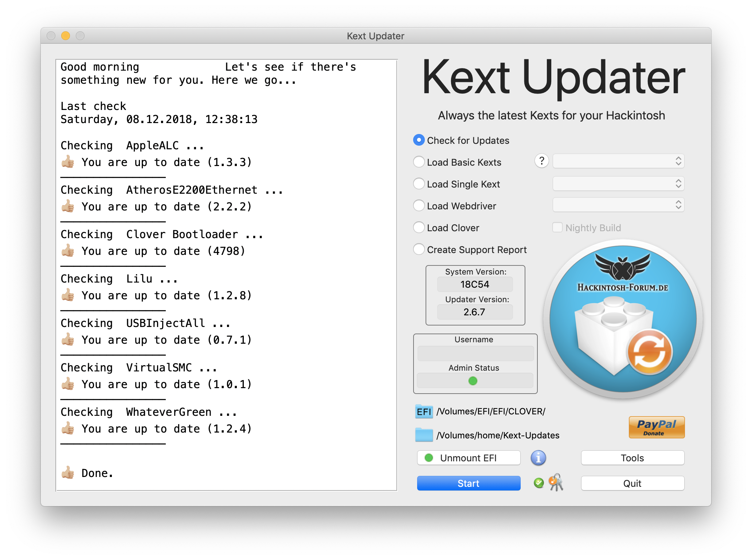This screenshot has width=752, height=560.
Task: Click 'You are up to date (1.3.3)' text
Action: tap(167, 162)
